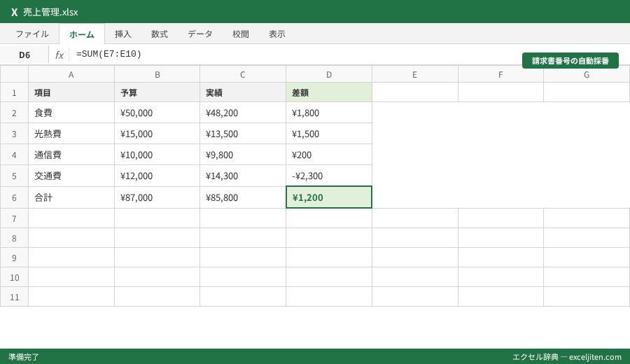Click the ¥10,000 budget cell
This screenshot has height=364, width=630.
point(157,155)
